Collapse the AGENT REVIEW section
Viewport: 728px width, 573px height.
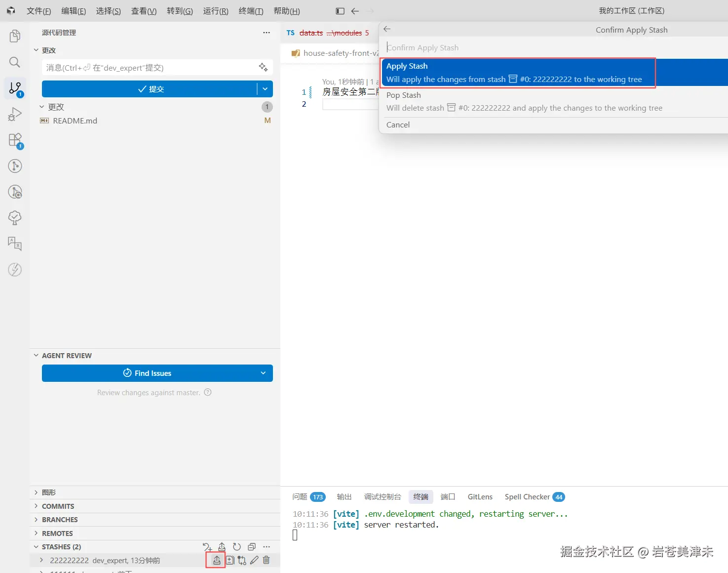36,356
